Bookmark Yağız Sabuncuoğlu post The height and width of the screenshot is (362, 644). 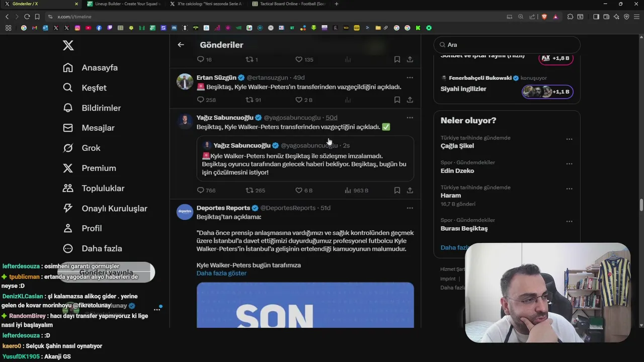(397, 191)
